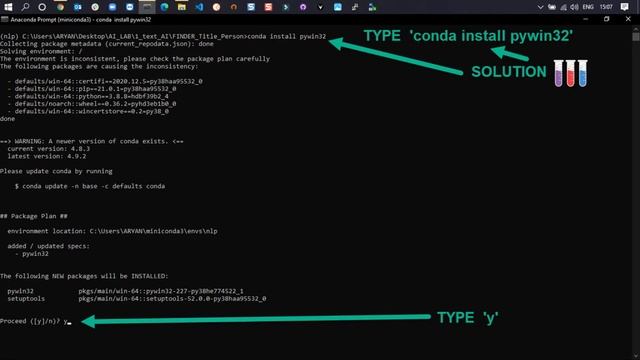Click the wheel==0.36.2 package line
The image size is (640, 360).
coord(92,104)
